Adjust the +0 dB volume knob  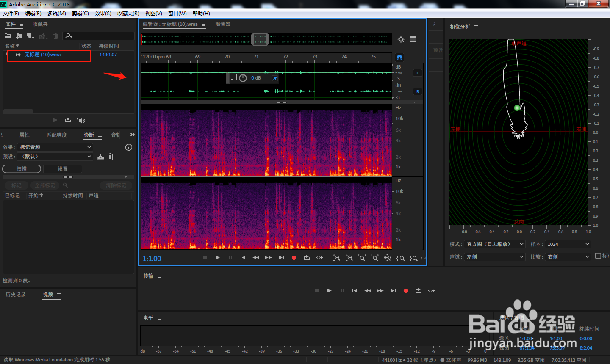coord(243,78)
